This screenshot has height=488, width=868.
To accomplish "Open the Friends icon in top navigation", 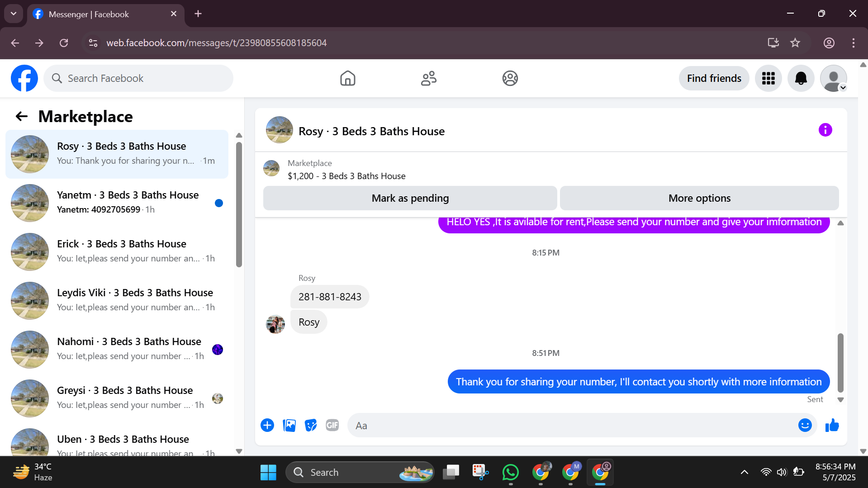I will [428, 78].
